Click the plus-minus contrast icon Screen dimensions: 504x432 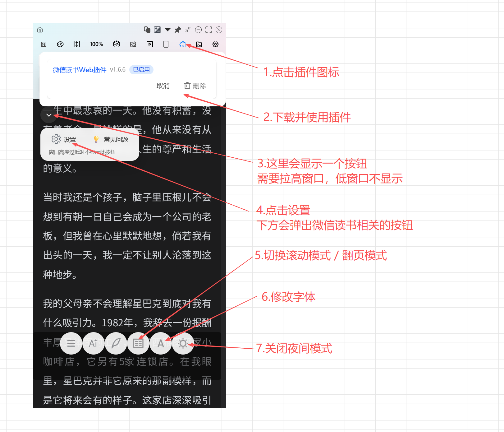click(x=158, y=30)
